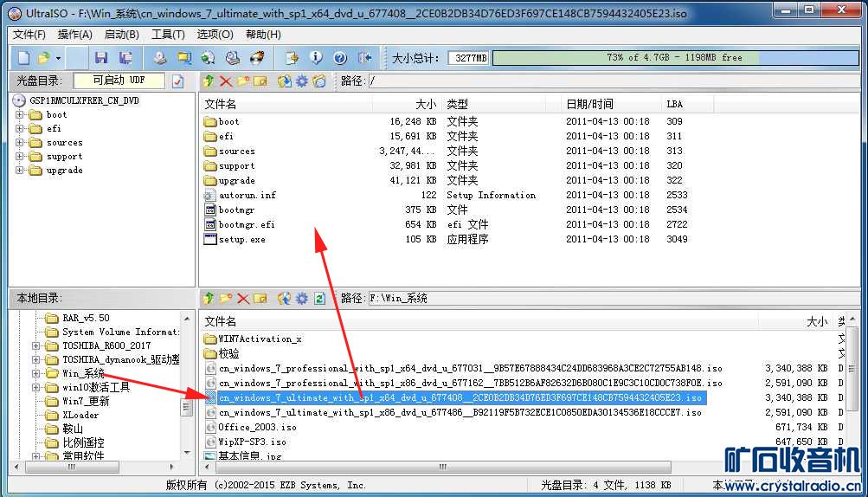
Task: Click the boot properties checkmark icon
Action: 177,81
